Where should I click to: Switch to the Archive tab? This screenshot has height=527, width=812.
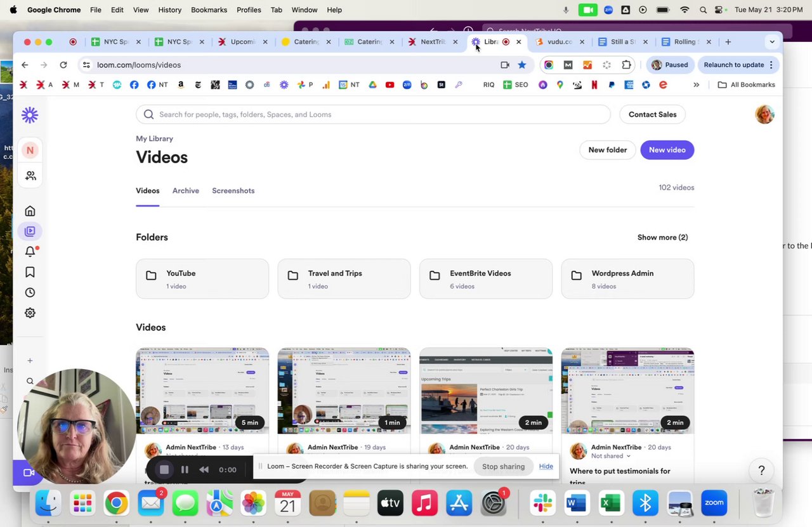(x=186, y=191)
